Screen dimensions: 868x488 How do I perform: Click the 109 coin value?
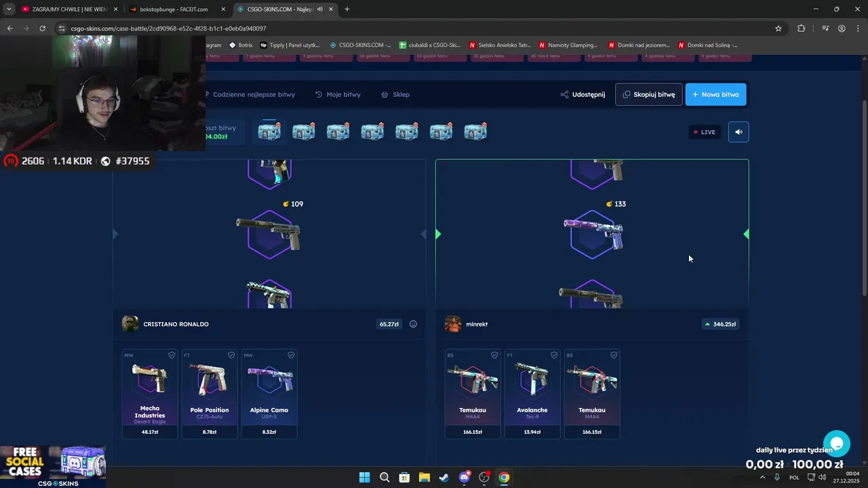click(x=293, y=204)
